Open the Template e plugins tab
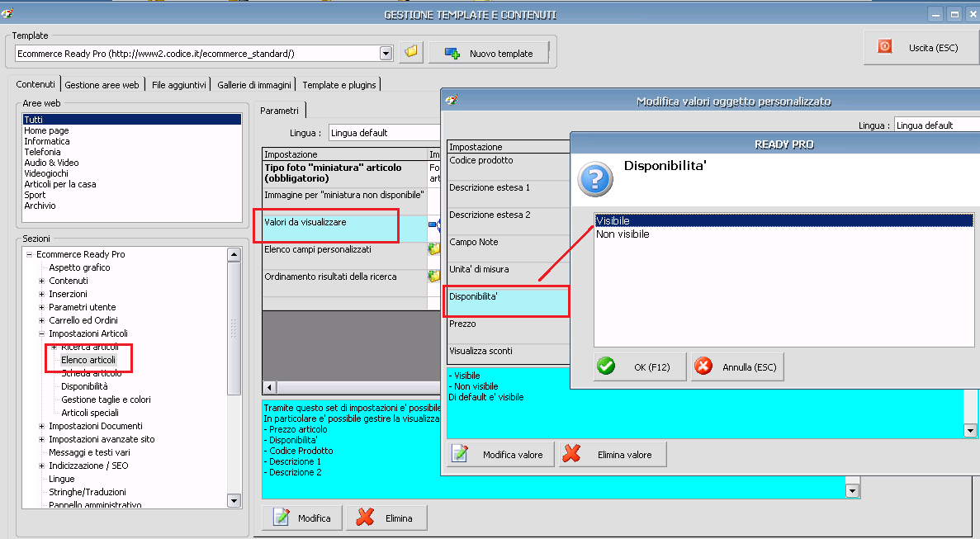 tap(339, 85)
